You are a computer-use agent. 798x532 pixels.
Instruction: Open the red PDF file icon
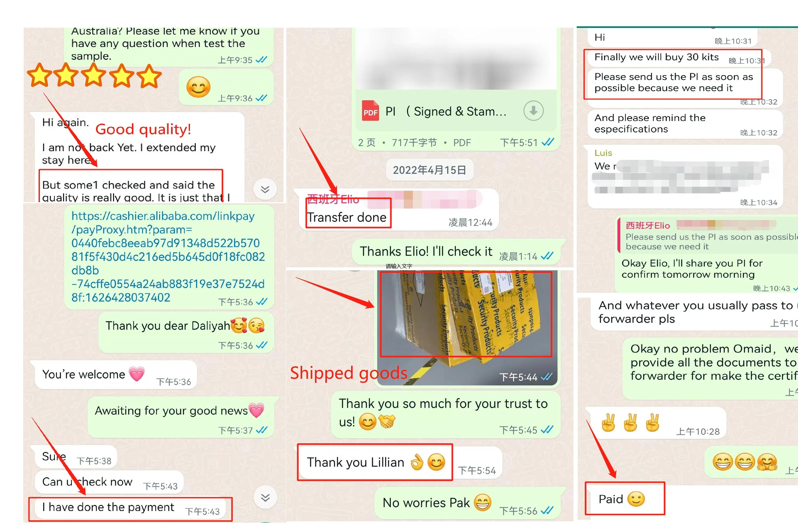pyautogui.click(x=370, y=111)
